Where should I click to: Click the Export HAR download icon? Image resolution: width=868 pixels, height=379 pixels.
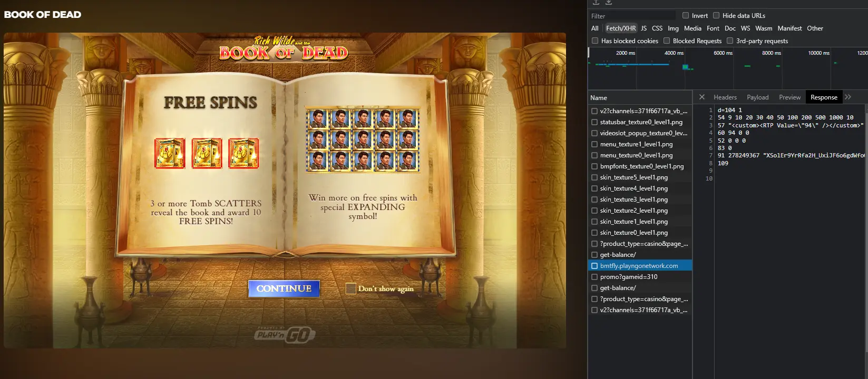pyautogui.click(x=609, y=2)
